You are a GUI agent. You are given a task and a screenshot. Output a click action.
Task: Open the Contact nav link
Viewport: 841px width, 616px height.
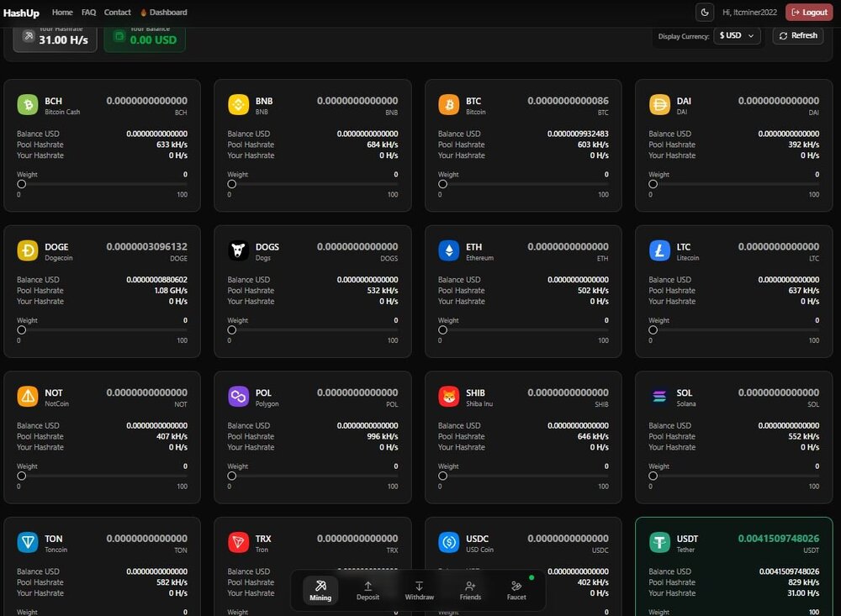click(118, 13)
